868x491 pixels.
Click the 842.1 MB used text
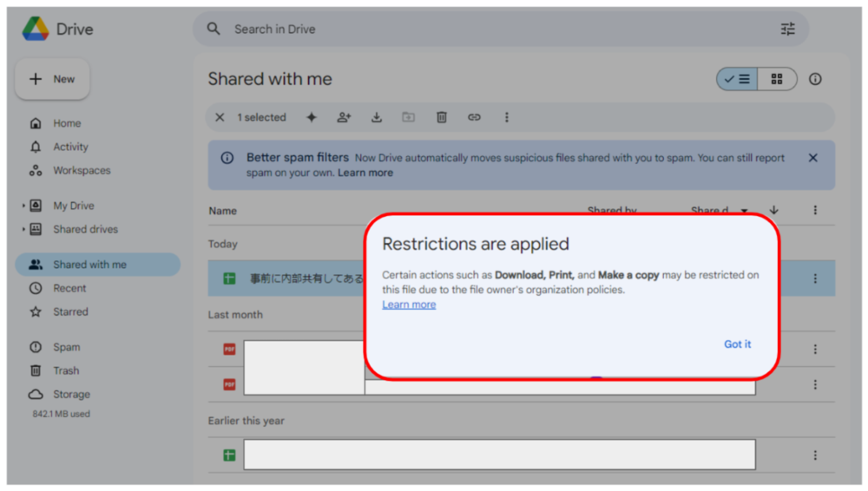pos(61,414)
